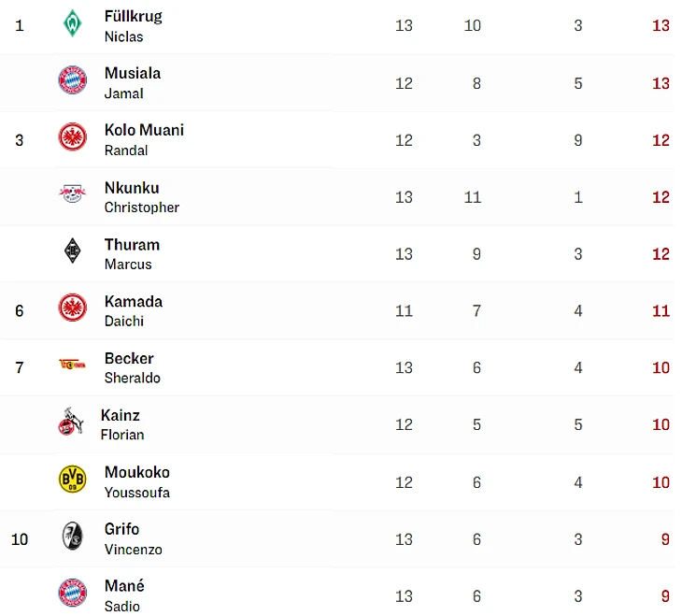
Task: Click the Bayern Munich crest beside Mané
Action: click(72, 593)
